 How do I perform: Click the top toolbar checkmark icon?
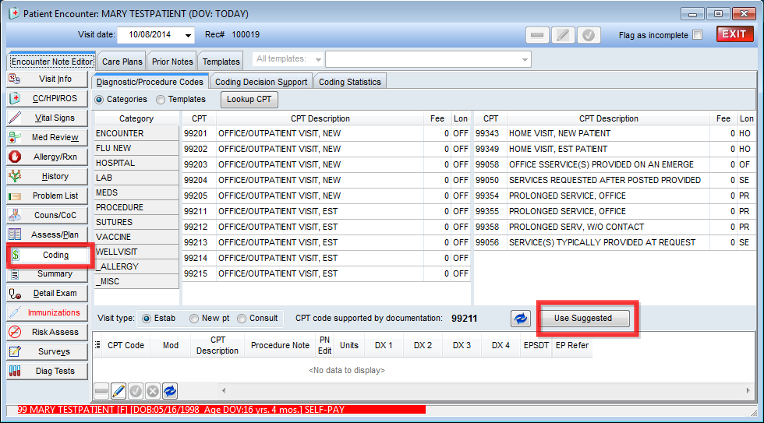tap(589, 36)
